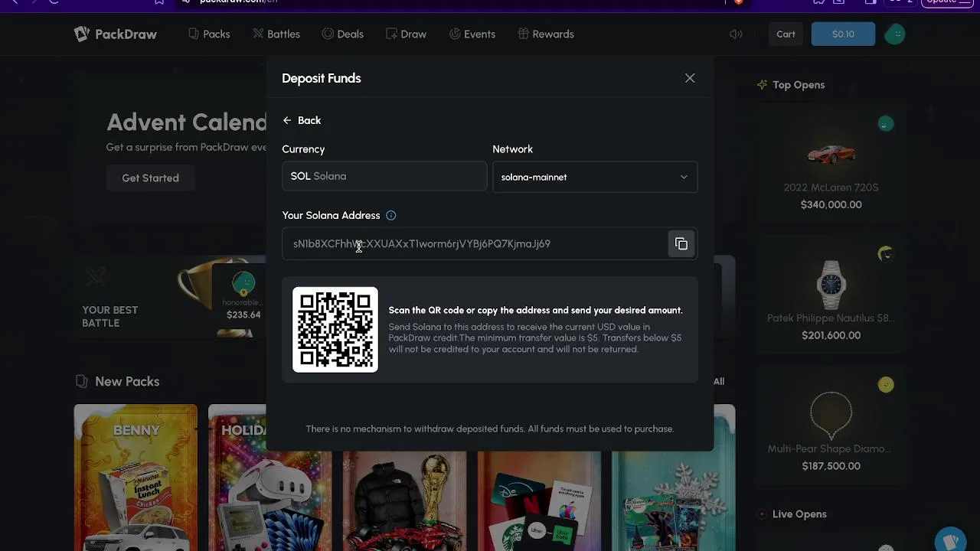Image resolution: width=980 pixels, height=551 pixels.
Task: Click the Packs nav icon
Action: 194,34
